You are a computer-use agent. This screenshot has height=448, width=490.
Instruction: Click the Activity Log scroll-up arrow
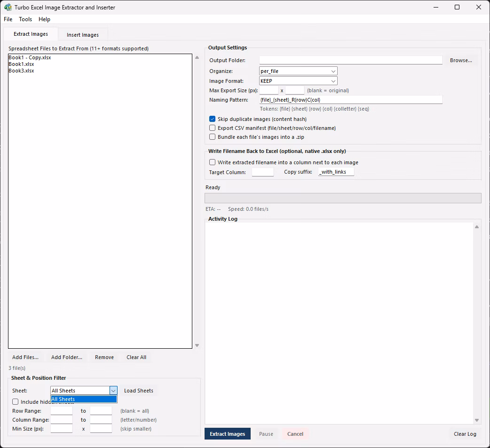point(477,227)
